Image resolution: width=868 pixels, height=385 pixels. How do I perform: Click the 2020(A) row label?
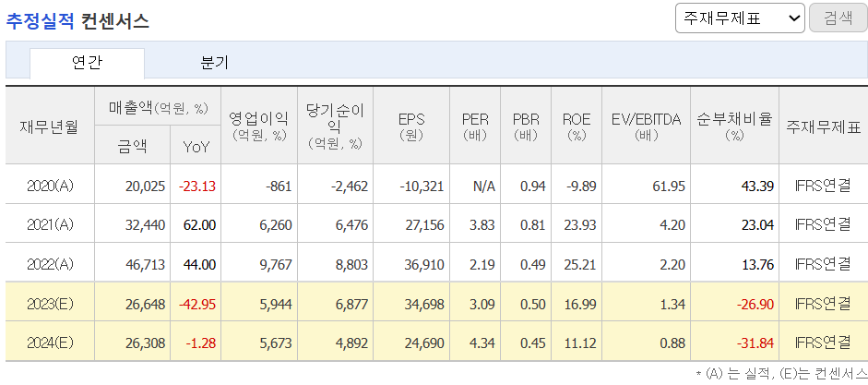(50, 186)
